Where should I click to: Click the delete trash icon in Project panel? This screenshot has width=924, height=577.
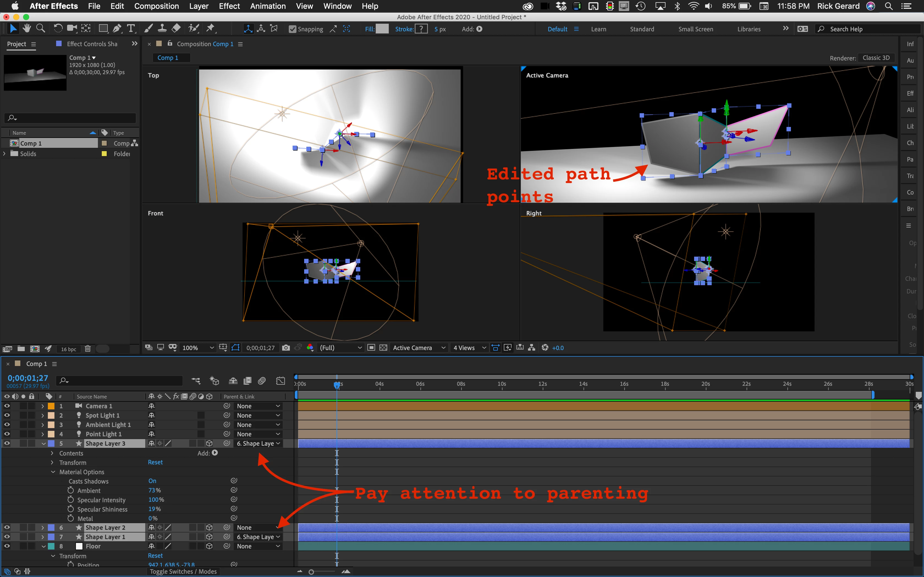87,349
